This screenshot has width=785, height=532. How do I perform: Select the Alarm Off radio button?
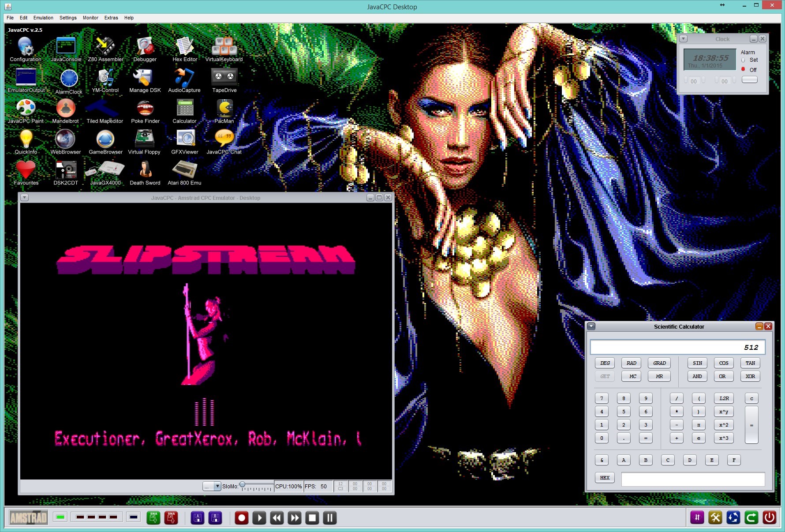coord(743,69)
